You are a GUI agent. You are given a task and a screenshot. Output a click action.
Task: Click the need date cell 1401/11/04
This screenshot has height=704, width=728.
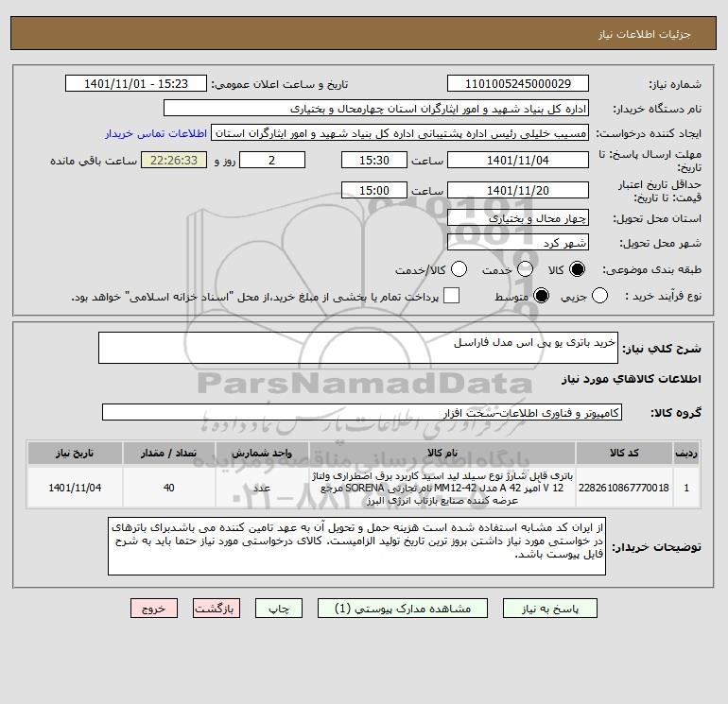coord(75,488)
